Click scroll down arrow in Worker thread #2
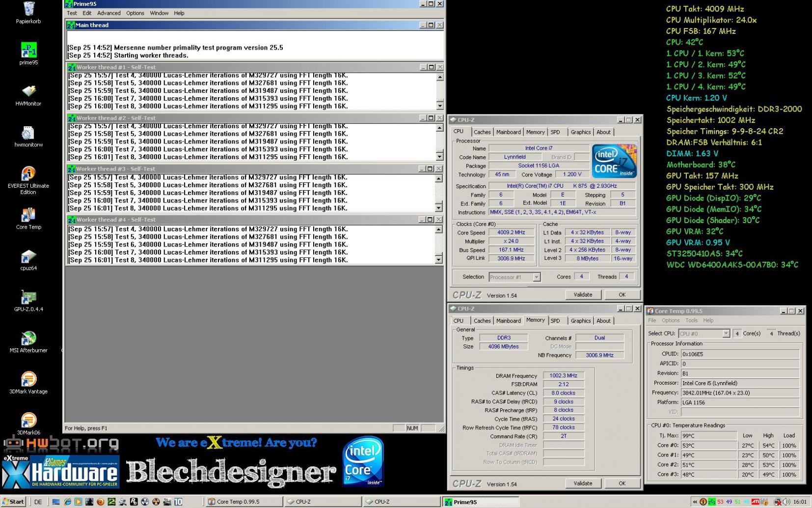 tap(439, 157)
